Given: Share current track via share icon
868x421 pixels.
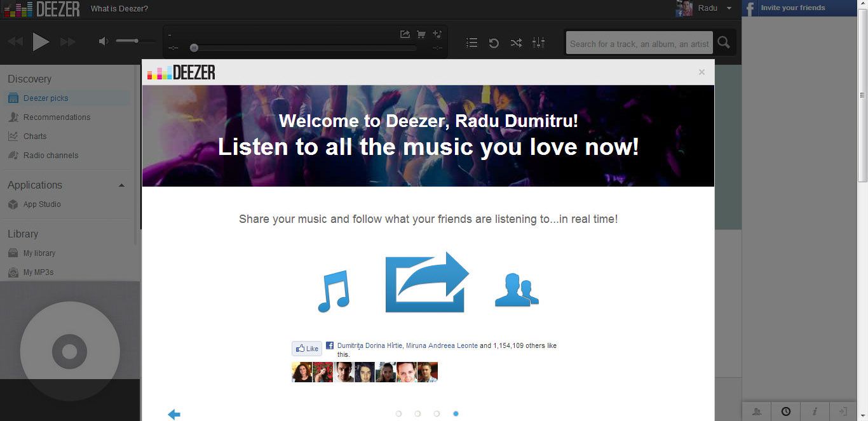Looking at the screenshot, I should (x=405, y=34).
